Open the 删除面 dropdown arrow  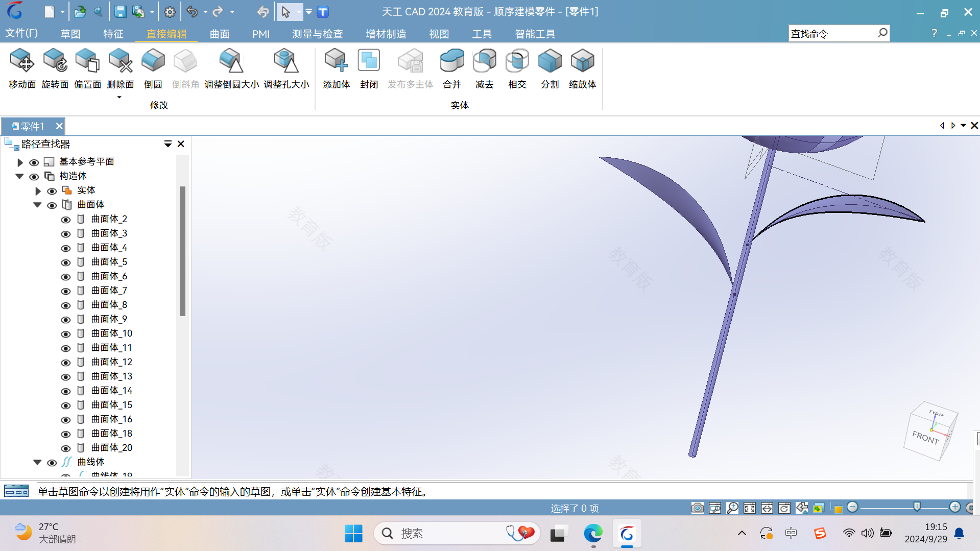(x=119, y=97)
